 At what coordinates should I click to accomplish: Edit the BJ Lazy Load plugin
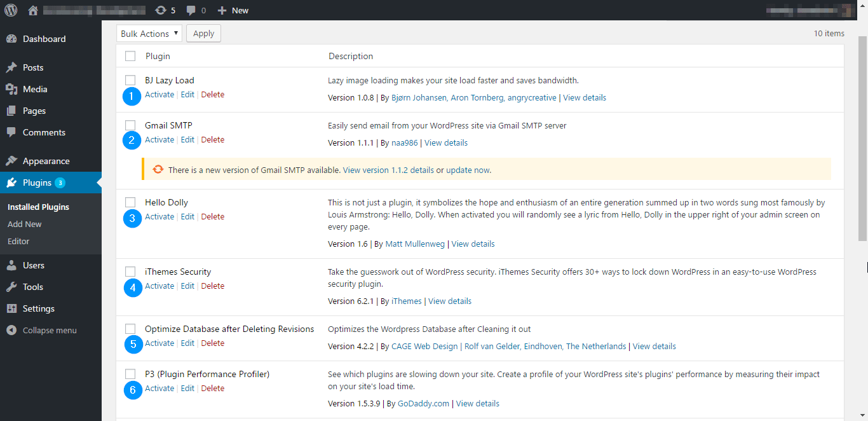click(x=187, y=94)
